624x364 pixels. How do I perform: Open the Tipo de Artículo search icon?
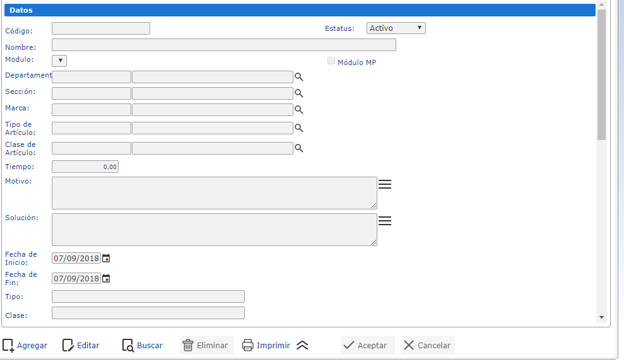[x=299, y=128]
